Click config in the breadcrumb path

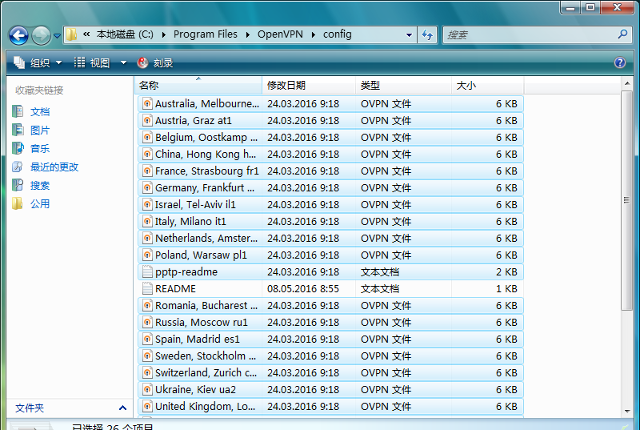pos(337,34)
